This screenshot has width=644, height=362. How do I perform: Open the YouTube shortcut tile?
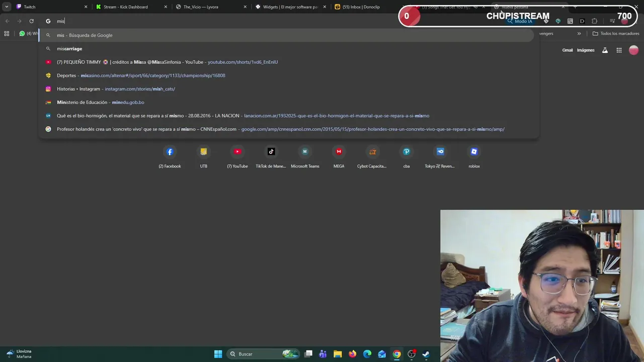point(237,156)
